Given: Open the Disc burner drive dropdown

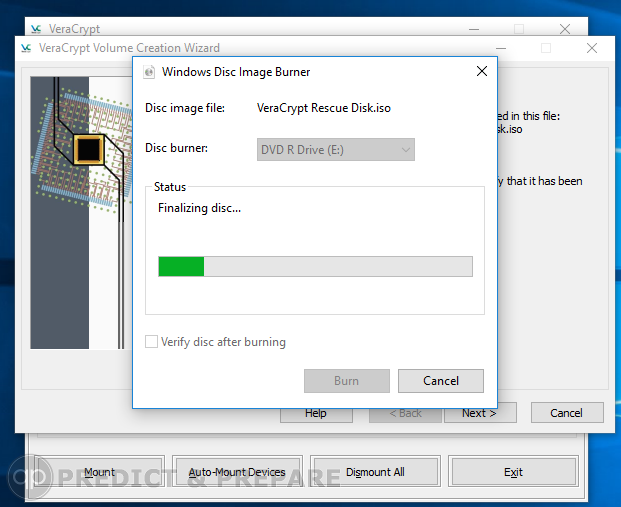Looking at the screenshot, I should pyautogui.click(x=335, y=149).
